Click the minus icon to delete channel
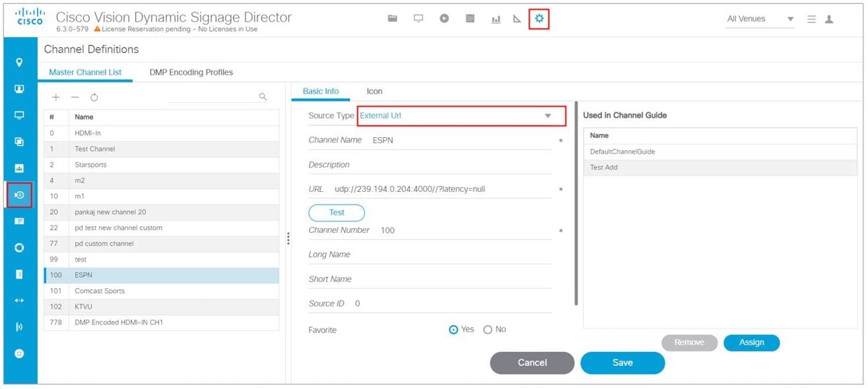The height and width of the screenshot is (389, 868). (x=75, y=97)
